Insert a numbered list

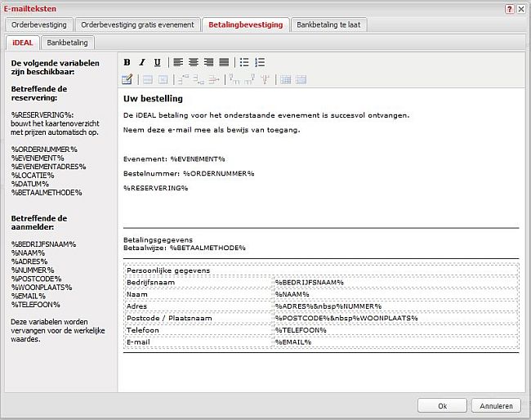click(260, 62)
